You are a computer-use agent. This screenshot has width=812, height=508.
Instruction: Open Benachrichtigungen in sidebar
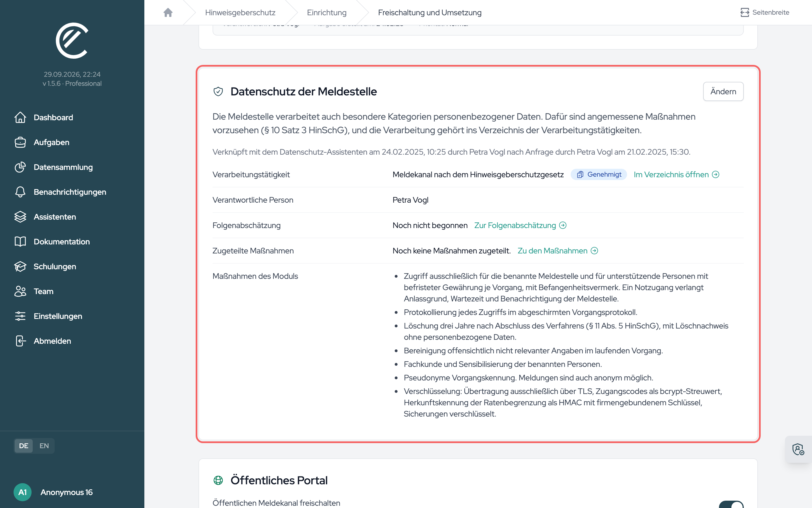click(70, 192)
